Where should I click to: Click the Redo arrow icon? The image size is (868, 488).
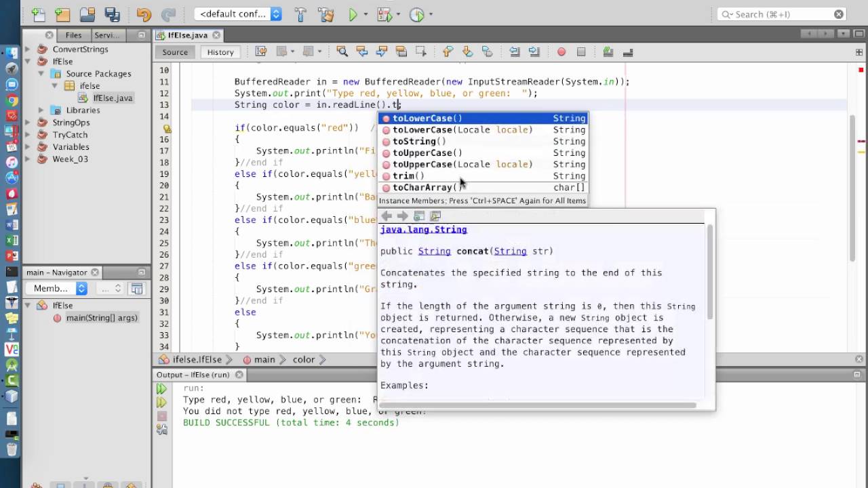(x=168, y=14)
